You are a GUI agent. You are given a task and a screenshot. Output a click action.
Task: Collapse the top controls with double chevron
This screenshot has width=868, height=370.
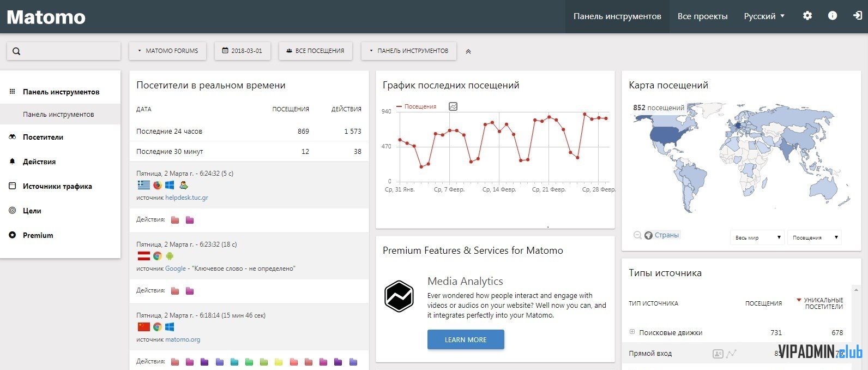pos(468,51)
